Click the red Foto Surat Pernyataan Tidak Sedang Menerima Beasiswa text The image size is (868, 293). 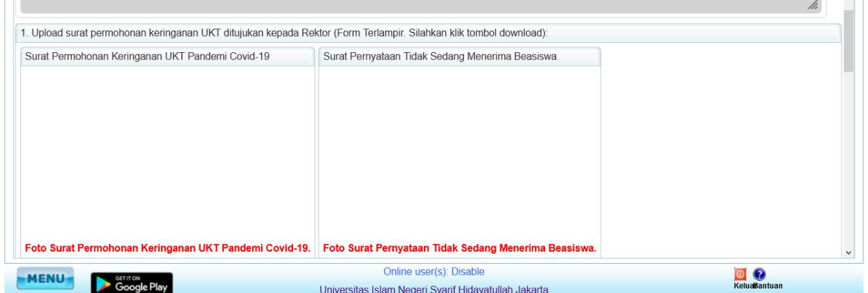coord(460,248)
